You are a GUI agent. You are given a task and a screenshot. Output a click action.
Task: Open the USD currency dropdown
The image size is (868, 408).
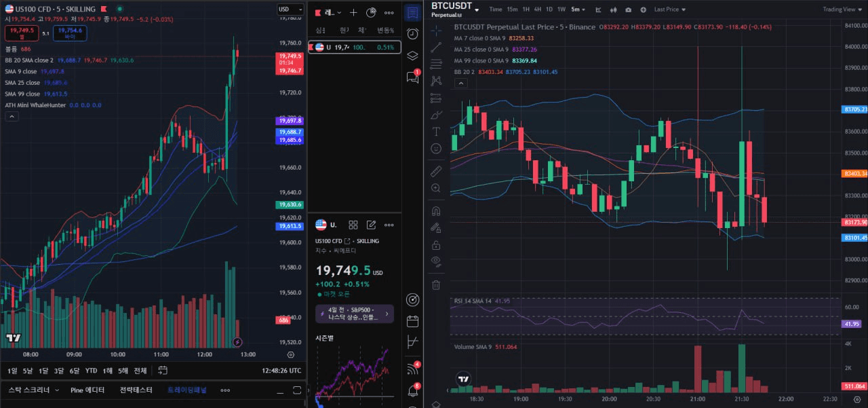pos(290,10)
